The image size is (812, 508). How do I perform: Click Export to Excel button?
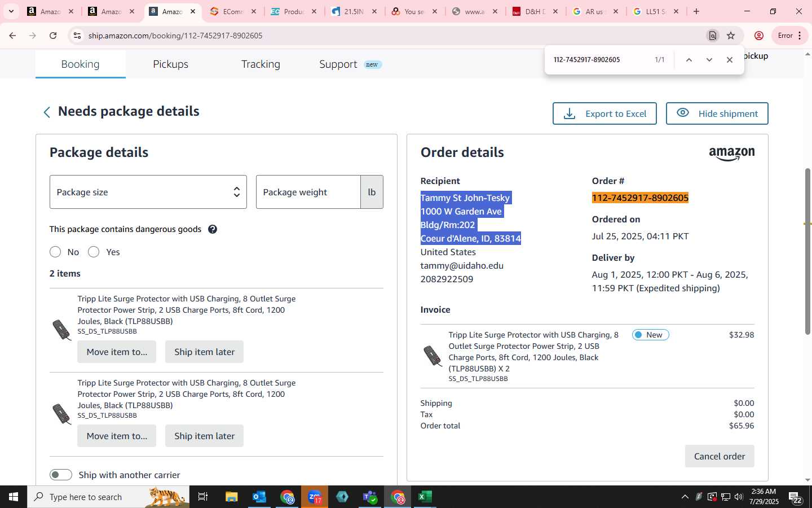point(604,113)
